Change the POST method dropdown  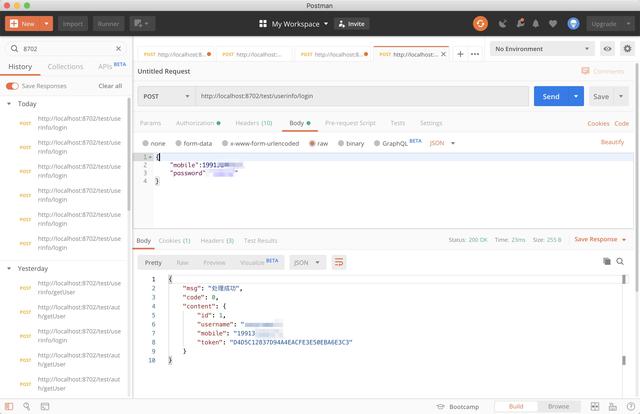[166, 96]
